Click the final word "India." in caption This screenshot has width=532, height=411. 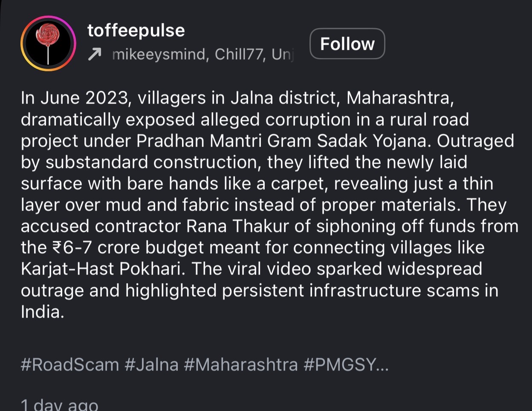point(42,312)
